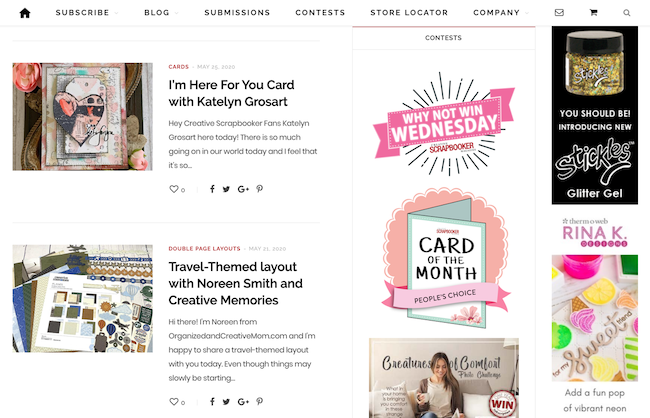Share the Katelyn Grosart post on Twitter

(226, 189)
